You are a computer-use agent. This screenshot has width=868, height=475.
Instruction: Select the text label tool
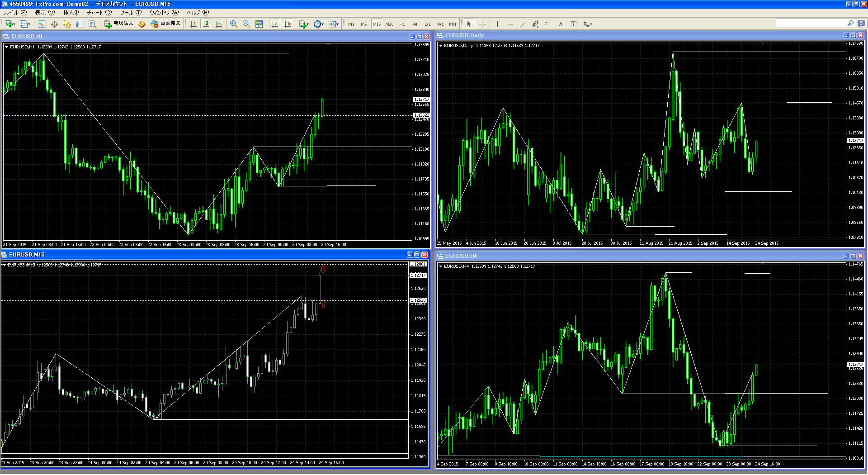(x=561, y=24)
